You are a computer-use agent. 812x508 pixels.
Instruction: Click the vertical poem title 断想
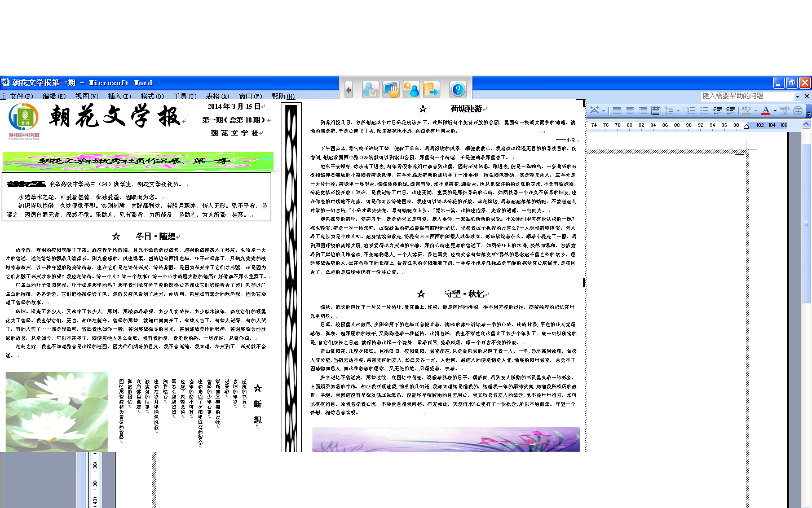pyautogui.click(x=258, y=411)
